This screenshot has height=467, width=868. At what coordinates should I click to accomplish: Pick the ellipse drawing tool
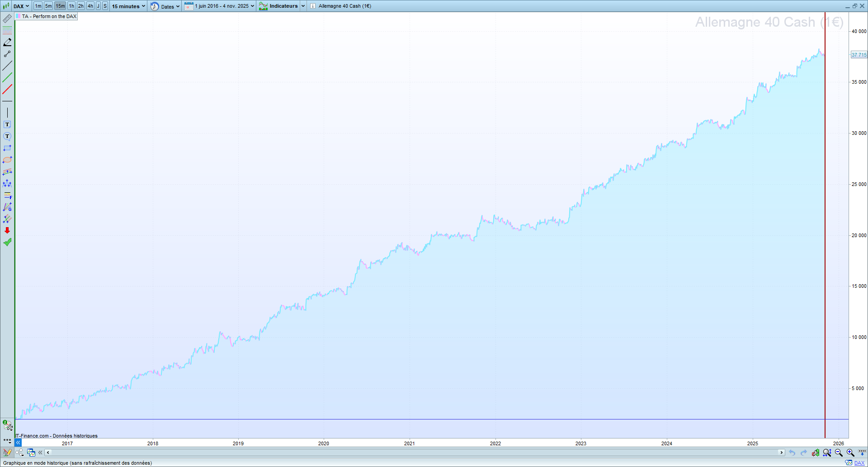click(7, 160)
